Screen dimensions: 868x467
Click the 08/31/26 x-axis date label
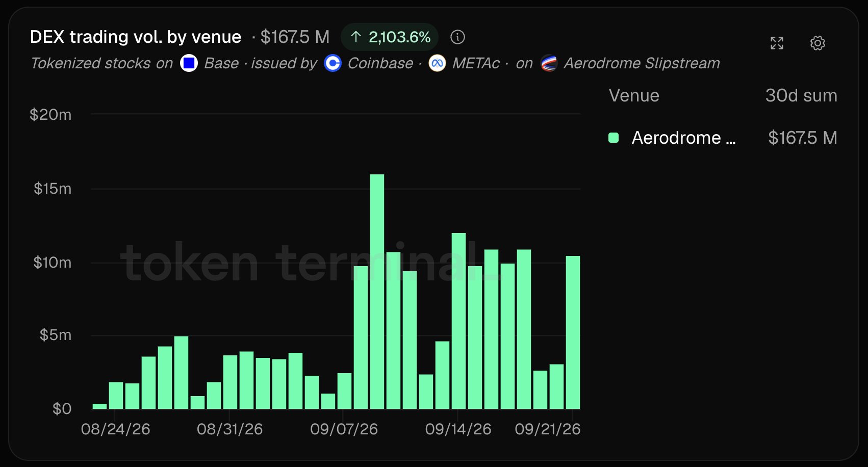(230, 429)
